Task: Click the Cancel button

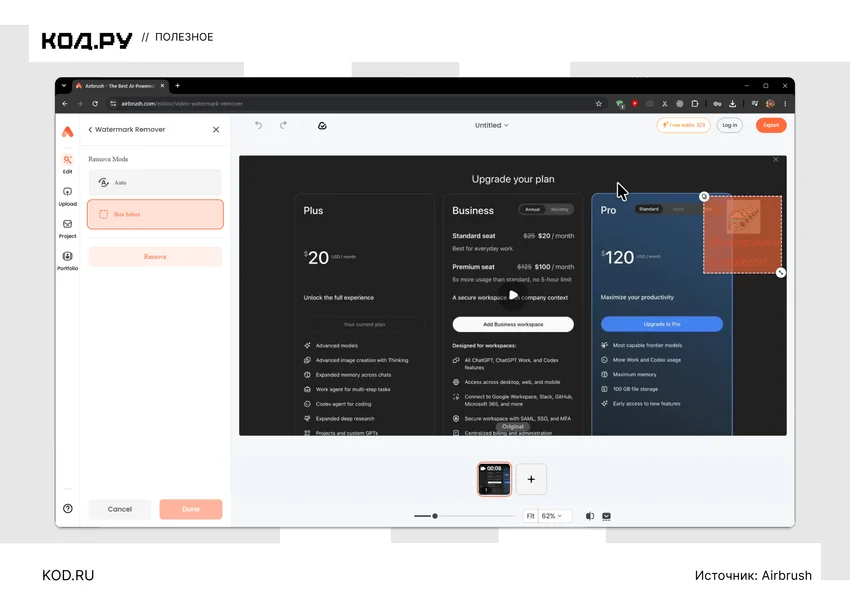Action: point(120,509)
